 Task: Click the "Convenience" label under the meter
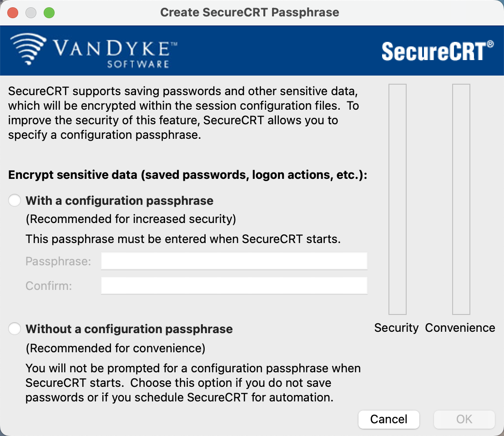(x=460, y=328)
